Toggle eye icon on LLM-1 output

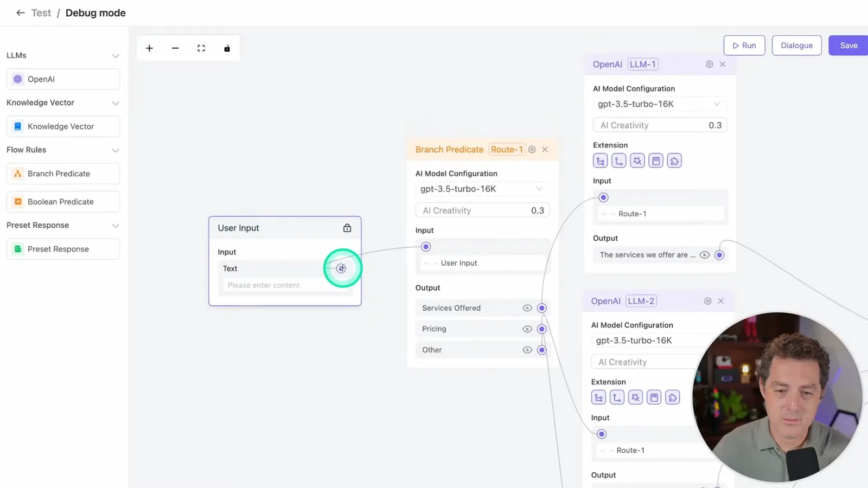705,255
